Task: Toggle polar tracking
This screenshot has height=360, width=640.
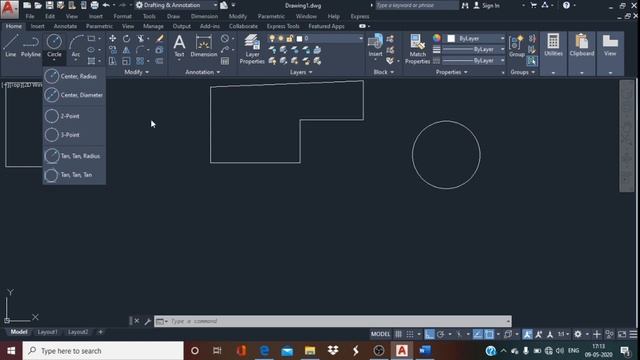Action: pyautogui.click(x=441, y=334)
